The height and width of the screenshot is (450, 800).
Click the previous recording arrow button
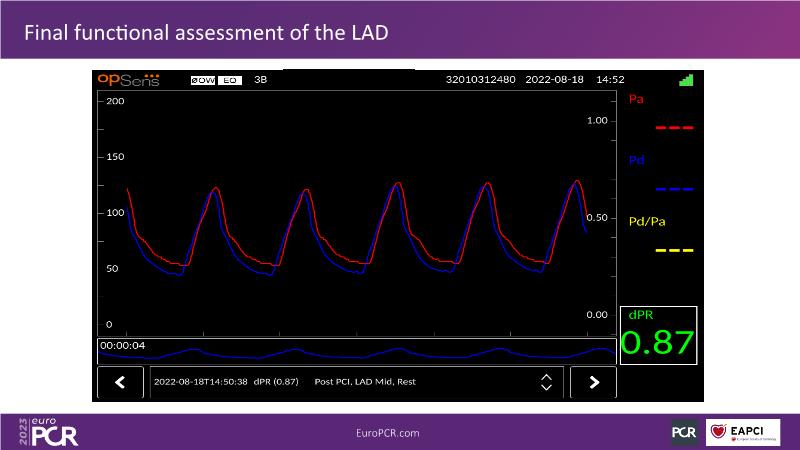coord(121,382)
